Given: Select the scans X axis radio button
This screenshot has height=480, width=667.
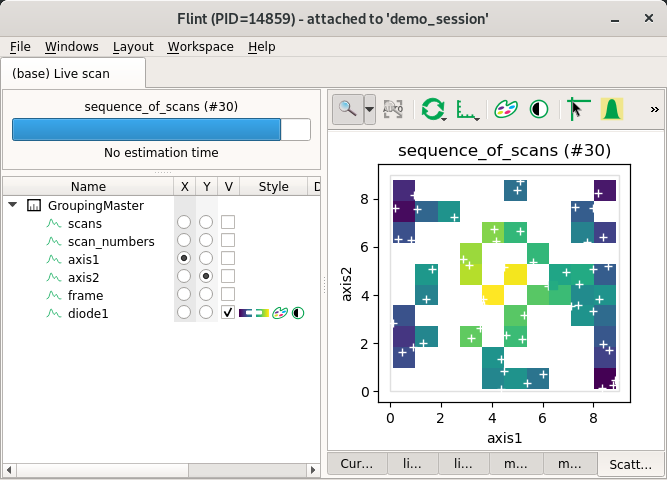Looking at the screenshot, I should 184,222.
